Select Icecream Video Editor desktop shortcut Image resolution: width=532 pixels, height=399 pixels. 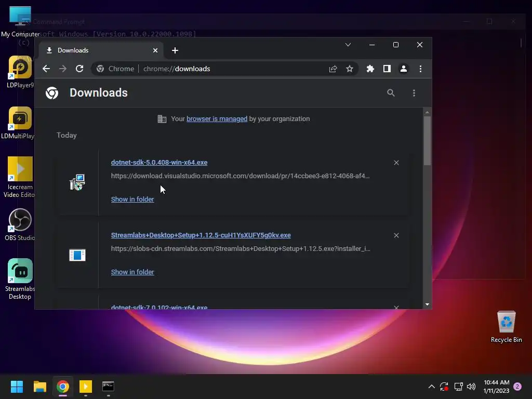pos(20,177)
